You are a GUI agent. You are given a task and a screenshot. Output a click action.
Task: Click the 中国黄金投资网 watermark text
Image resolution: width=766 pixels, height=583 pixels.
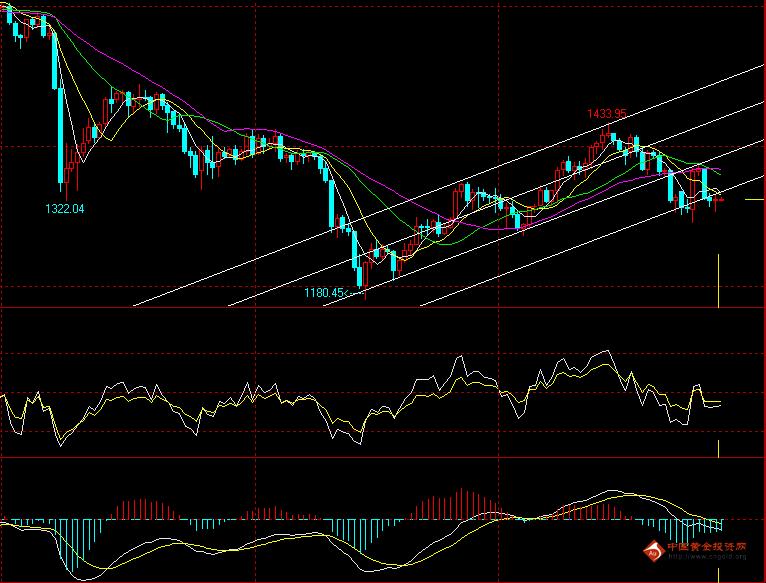pos(707,547)
